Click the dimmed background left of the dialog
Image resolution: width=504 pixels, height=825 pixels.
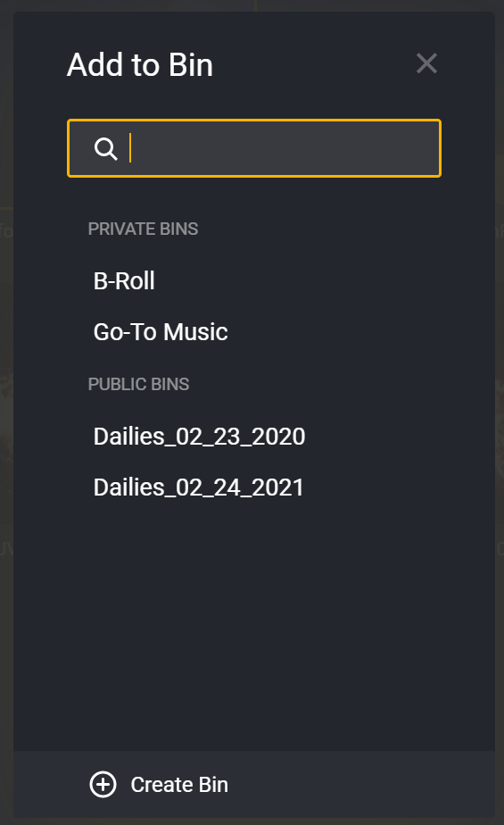(6, 412)
